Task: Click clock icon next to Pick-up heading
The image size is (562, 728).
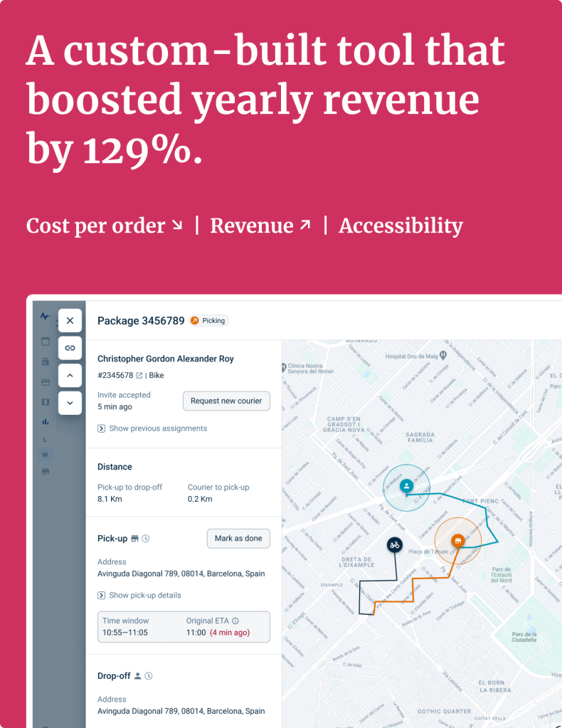Action: [x=146, y=539]
